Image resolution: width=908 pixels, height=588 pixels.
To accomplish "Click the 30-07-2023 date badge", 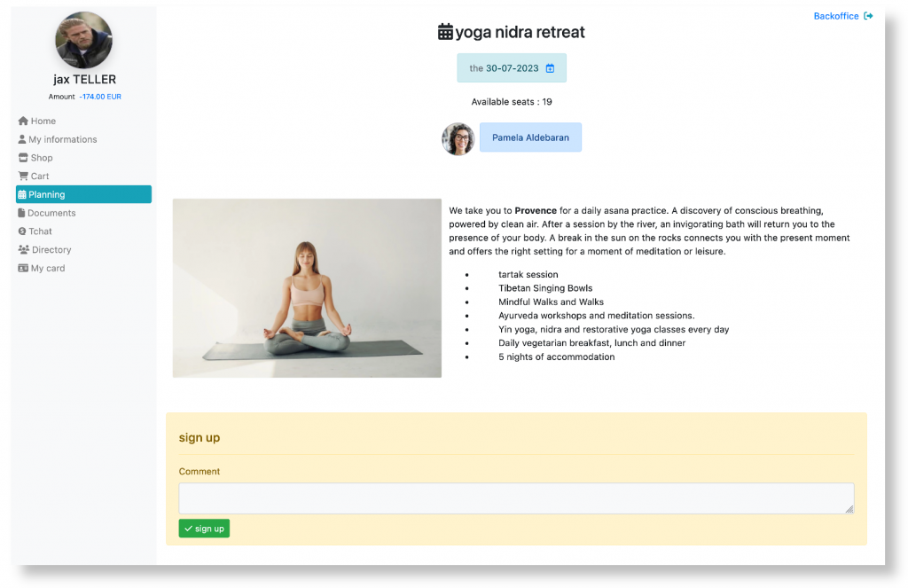I will tap(512, 68).
